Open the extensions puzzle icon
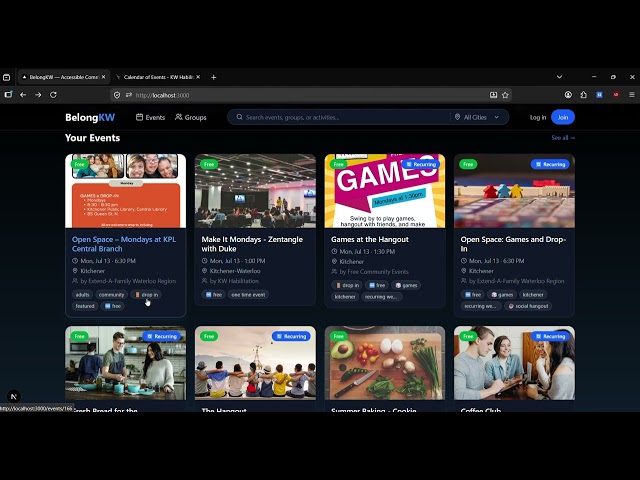The width and height of the screenshot is (640, 480). click(584, 95)
